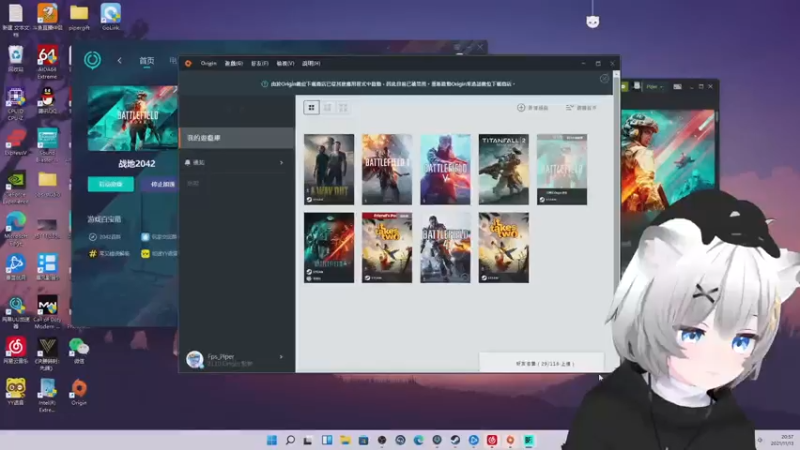Open the Windows Start menu

[x=272, y=440]
